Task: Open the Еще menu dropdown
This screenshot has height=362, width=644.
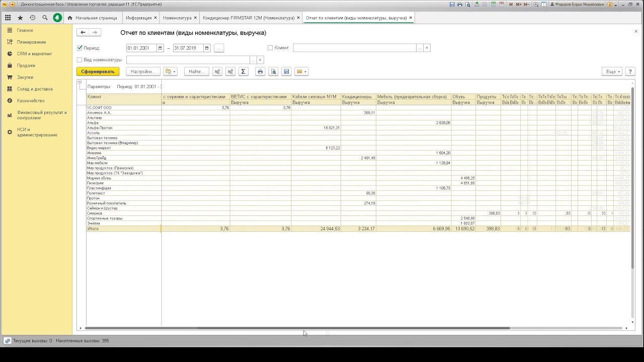Action: [x=612, y=71]
